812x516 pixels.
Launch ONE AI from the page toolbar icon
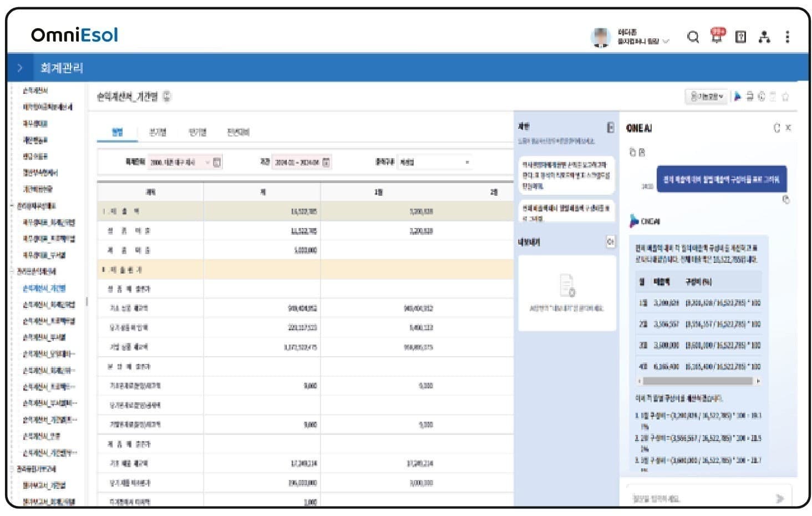coord(737,97)
